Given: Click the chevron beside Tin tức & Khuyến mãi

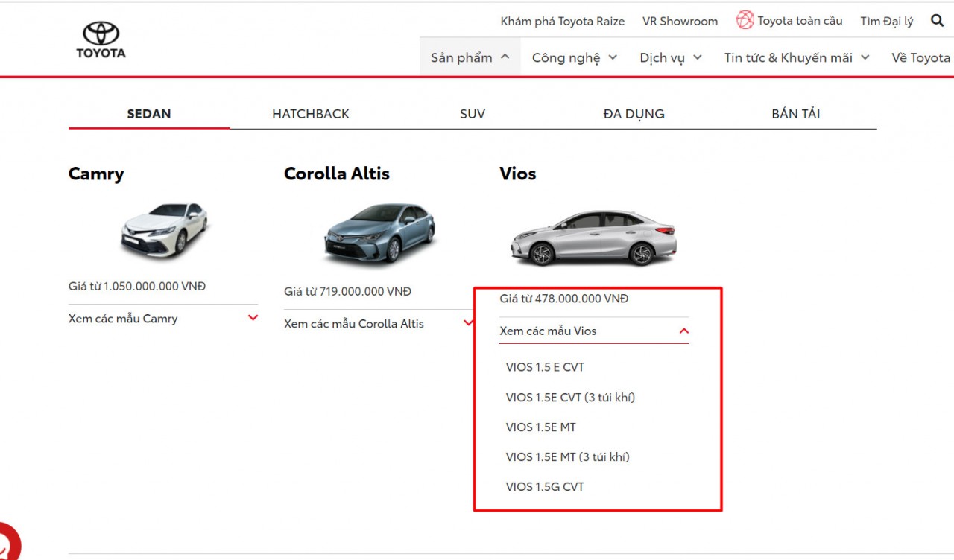Looking at the screenshot, I should [865, 57].
